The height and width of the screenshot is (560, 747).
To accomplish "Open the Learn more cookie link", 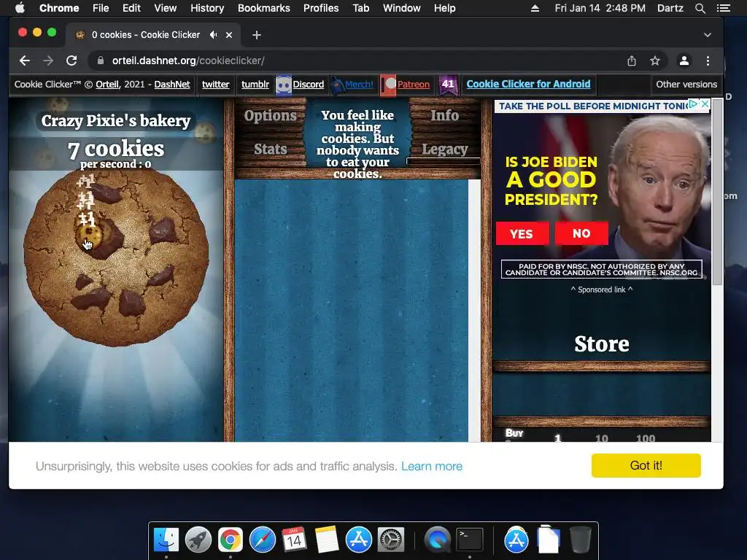I will pyautogui.click(x=432, y=466).
